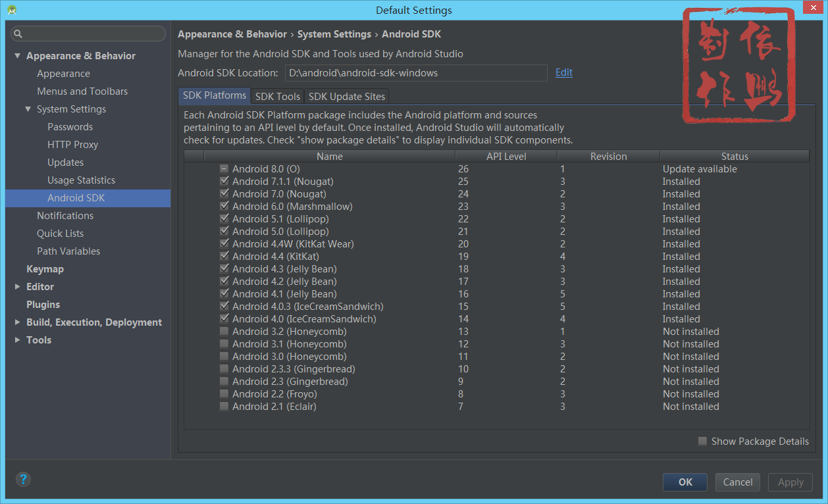Screen dimensions: 828x504
Task: Select the "Android 3.0 (Honeycomb)" row name
Action: (x=290, y=357)
